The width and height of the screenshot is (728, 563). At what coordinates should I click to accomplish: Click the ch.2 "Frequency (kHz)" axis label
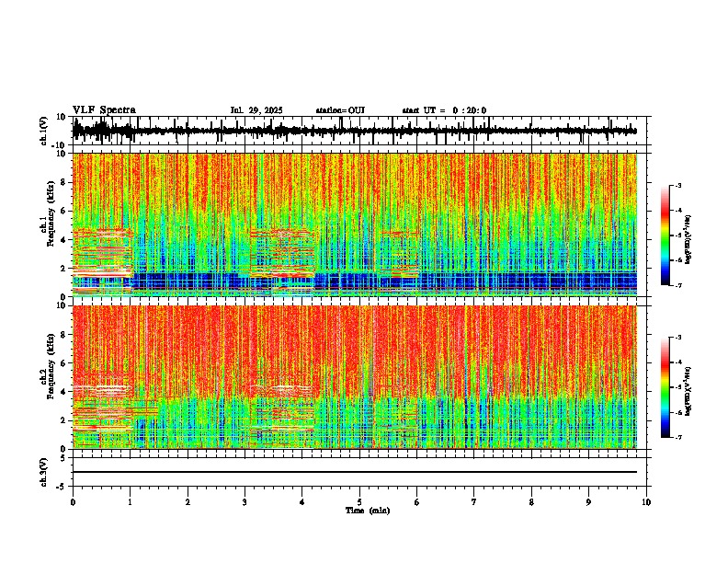click(51, 366)
